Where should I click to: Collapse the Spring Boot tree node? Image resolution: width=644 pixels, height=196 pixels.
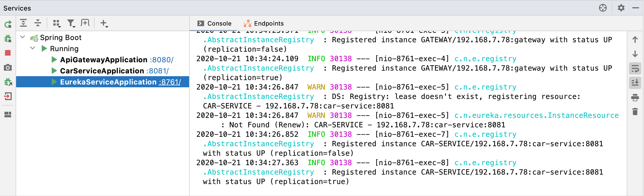(x=23, y=37)
